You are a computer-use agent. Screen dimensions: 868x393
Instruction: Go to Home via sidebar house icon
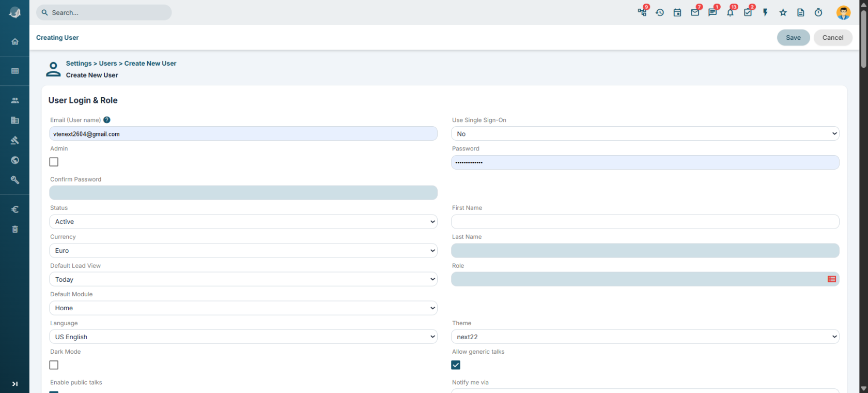click(15, 41)
